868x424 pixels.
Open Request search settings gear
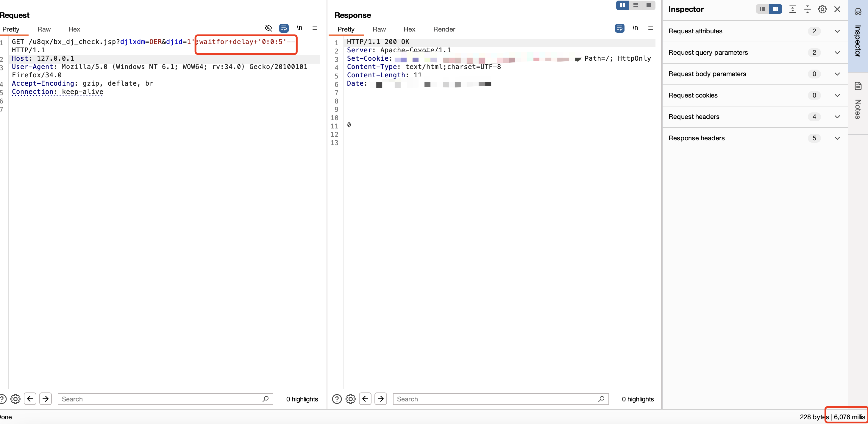point(15,399)
